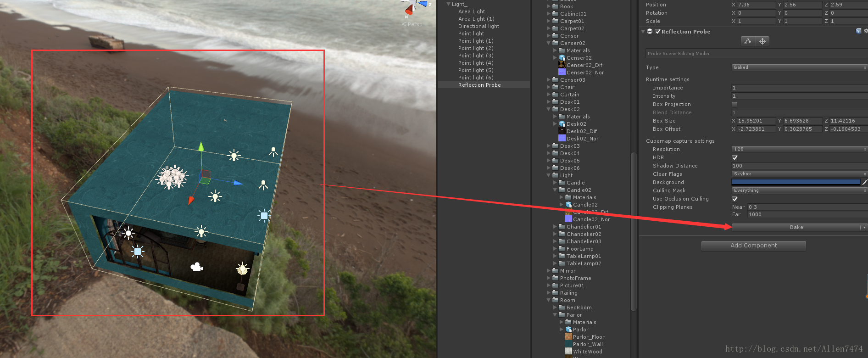
Task: Expand the Chair folder
Action: click(549, 87)
